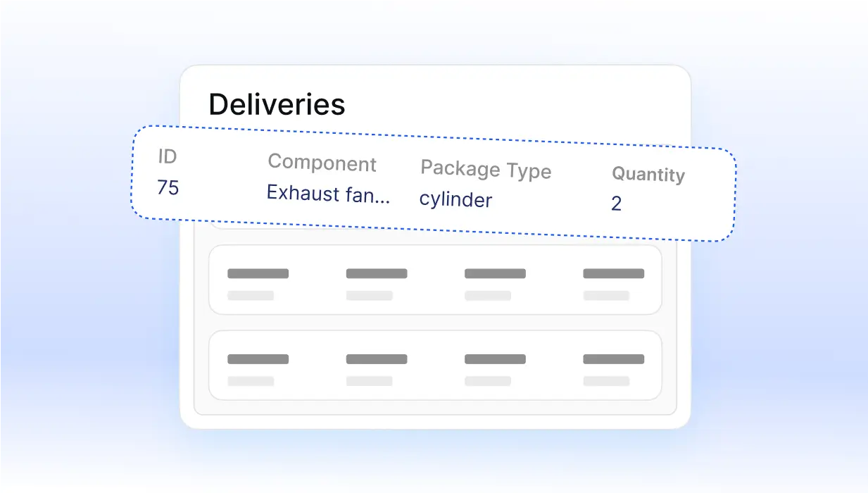Click the Quantity column label
The image size is (868, 493).
(x=648, y=174)
